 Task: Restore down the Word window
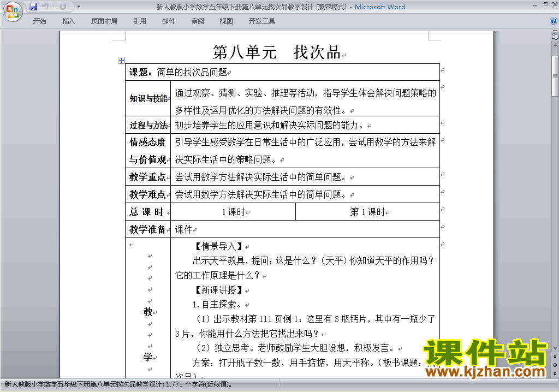[545, 4]
